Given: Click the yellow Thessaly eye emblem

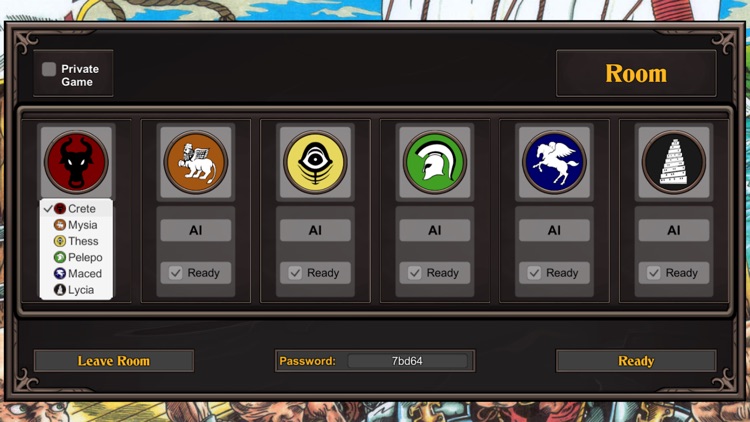Looking at the screenshot, I should click(x=315, y=162).
